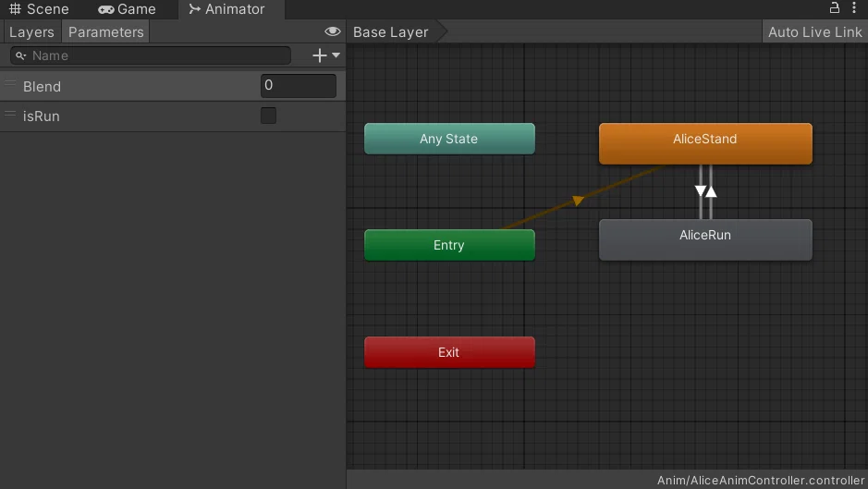Screen dimensions: 868x489
Task: Select the Entry node
Action: point(449,245)
